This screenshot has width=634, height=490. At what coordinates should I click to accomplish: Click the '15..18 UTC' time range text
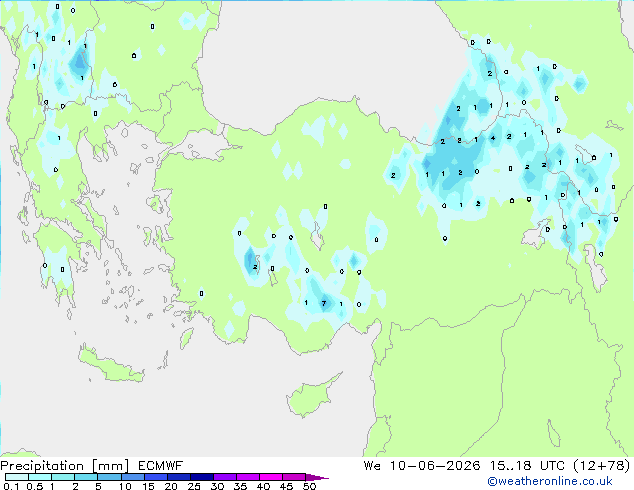[527, 466]
